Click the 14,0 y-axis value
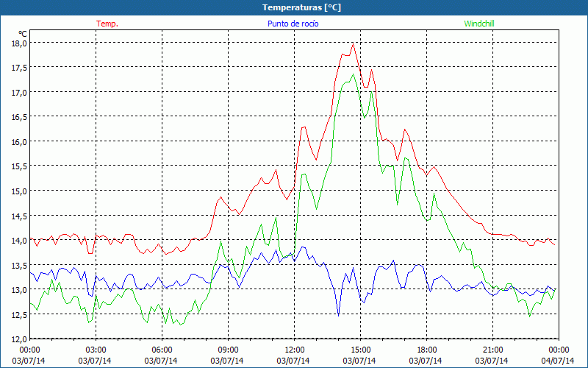 pos(20,241)
